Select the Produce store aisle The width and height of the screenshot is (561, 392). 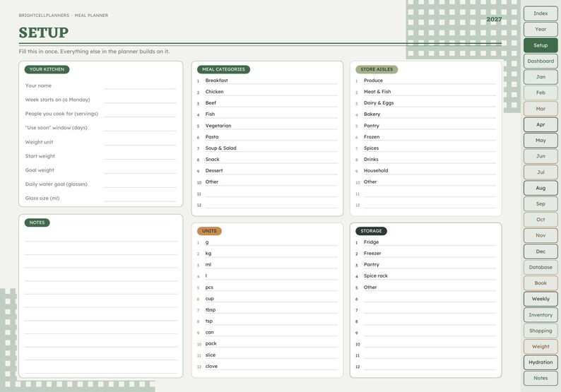[x=425, y=81]
